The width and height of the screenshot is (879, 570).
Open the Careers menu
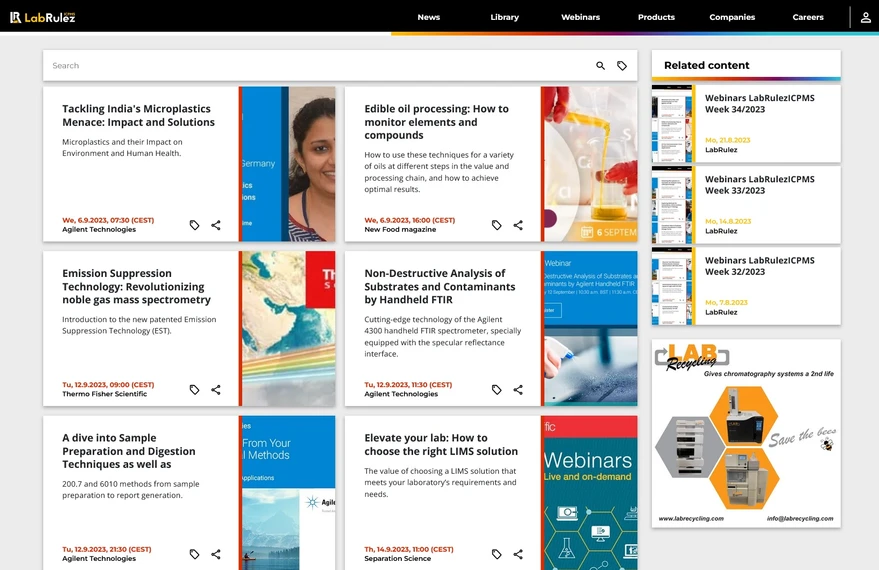coord(808,17)
